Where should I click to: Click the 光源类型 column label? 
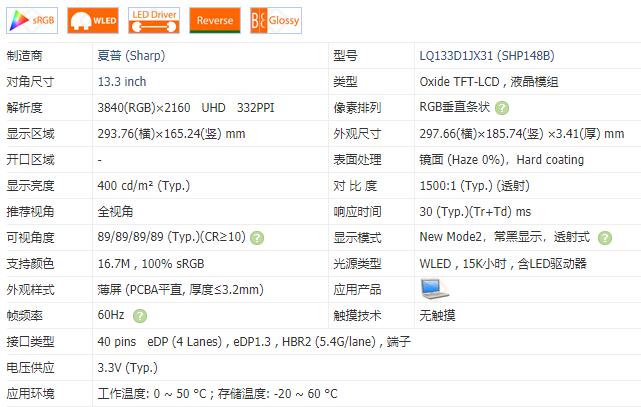(x=357, y=264)
